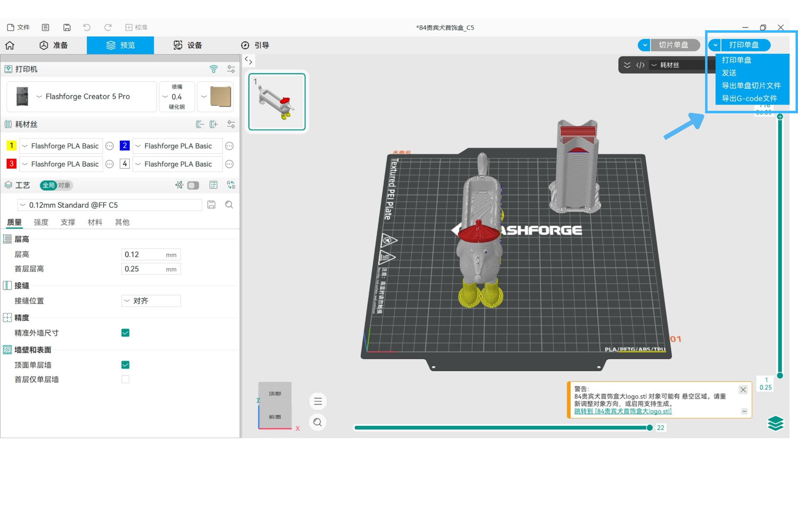Switch process scope to 对象
Image resolution: width=798 pixels, height=532 pixels.
64,185
